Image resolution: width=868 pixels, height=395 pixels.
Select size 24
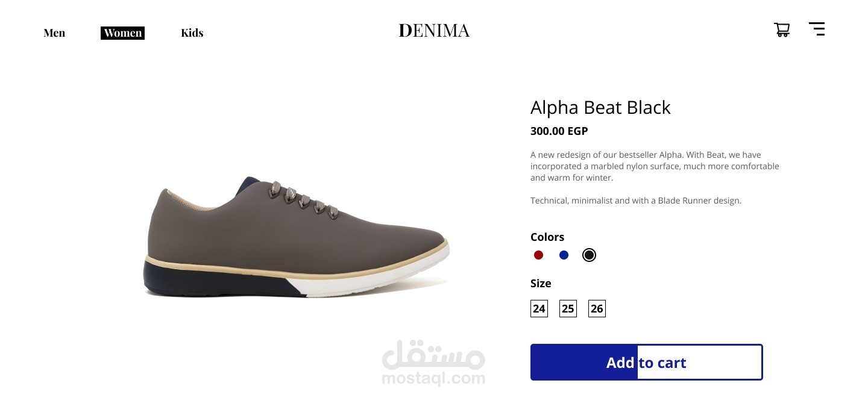(539, 309)
